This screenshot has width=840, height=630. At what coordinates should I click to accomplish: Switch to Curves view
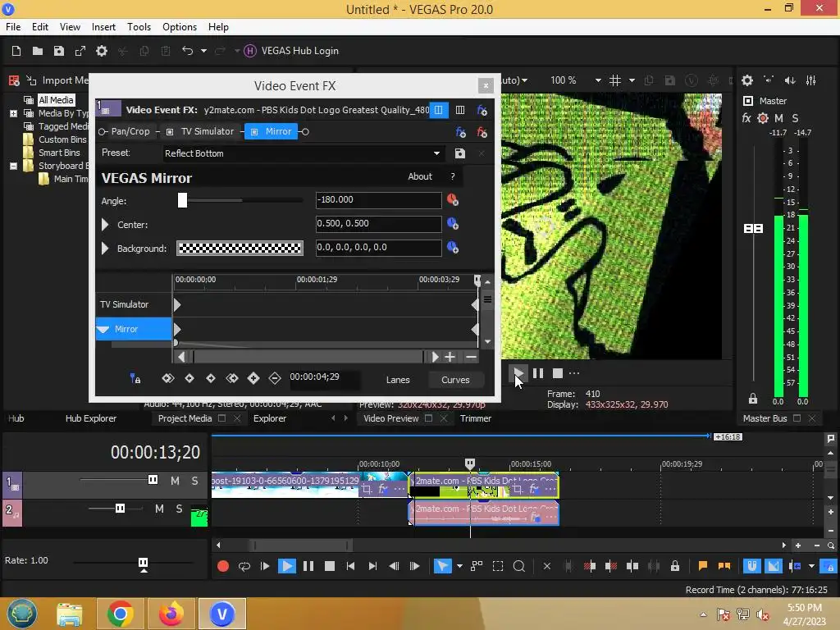(455, 380)
